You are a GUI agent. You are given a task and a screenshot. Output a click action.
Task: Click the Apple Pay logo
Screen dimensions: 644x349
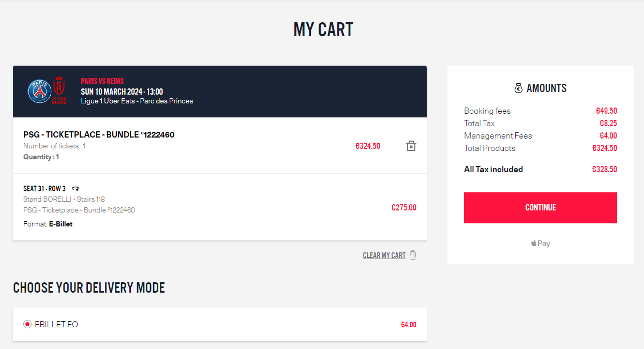tap(541, 244)
